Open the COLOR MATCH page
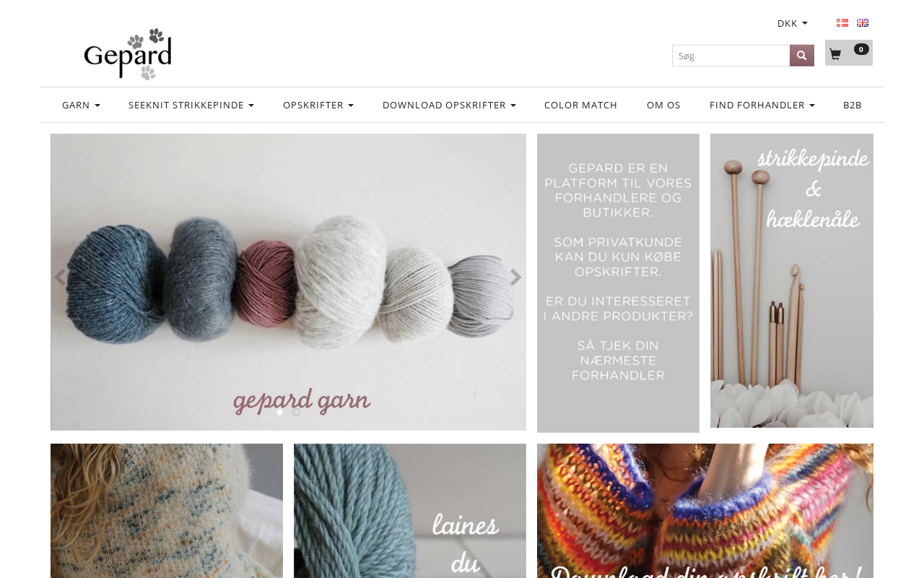The width and height of the screenshot is (924, 578). point(580,105)
